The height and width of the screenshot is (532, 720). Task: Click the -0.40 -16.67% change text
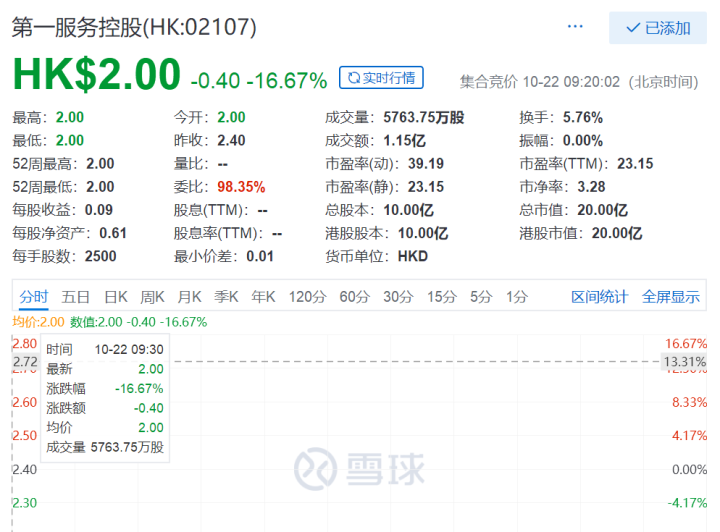(x=259, y=81)
